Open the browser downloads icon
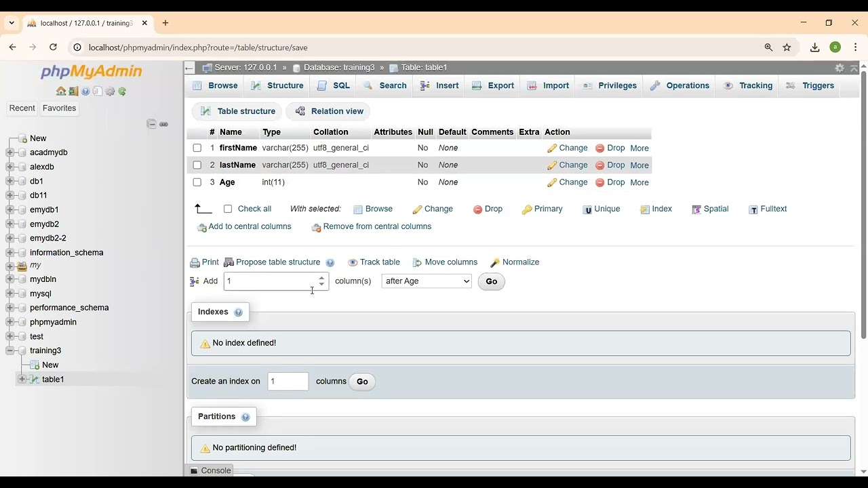The height and width of the screenshot is (488, 868). [x=815, y=47]
